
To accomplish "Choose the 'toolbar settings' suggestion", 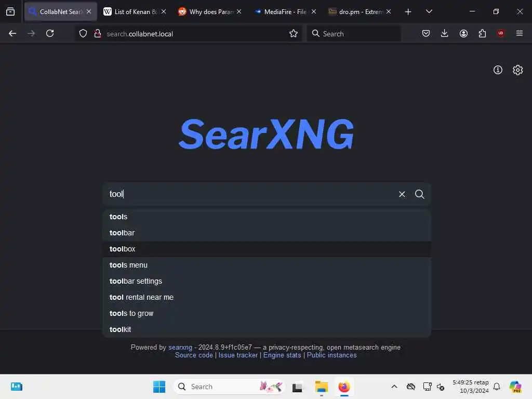I will tap(267, 281).
